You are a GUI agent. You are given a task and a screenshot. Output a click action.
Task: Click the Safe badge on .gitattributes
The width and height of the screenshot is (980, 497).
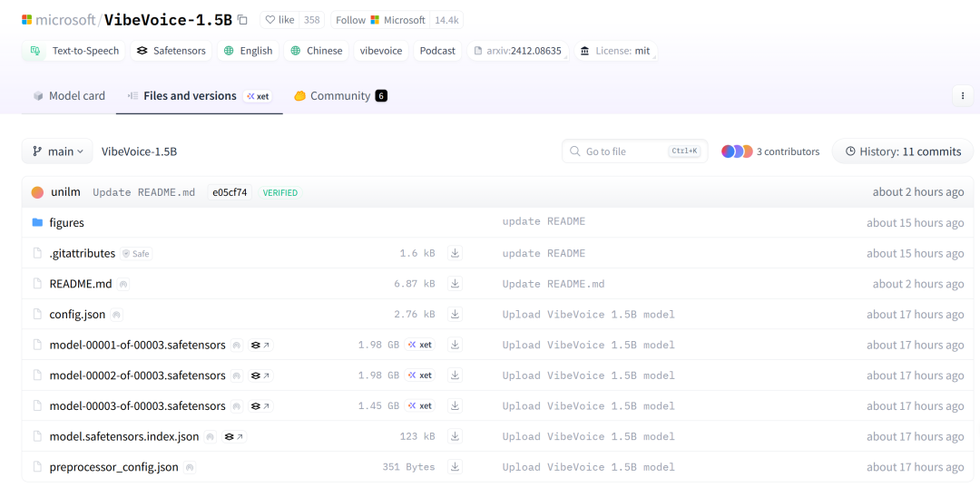(x=136, y=254)
